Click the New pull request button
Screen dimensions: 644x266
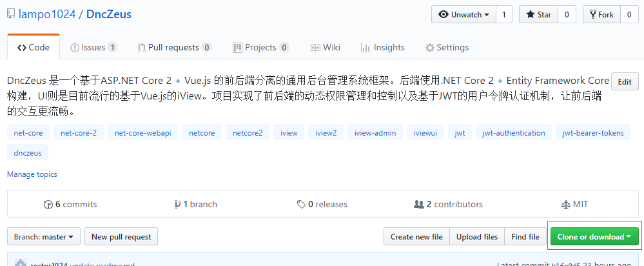[121, 237]
